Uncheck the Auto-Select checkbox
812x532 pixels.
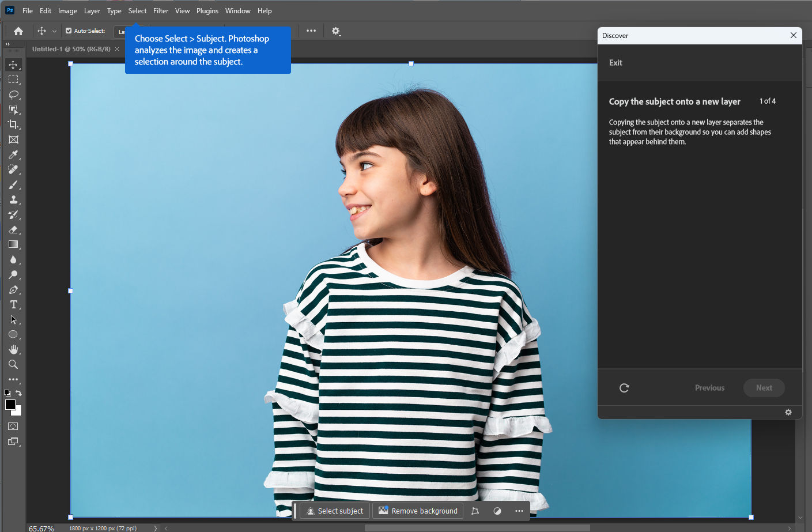point(69,31)
